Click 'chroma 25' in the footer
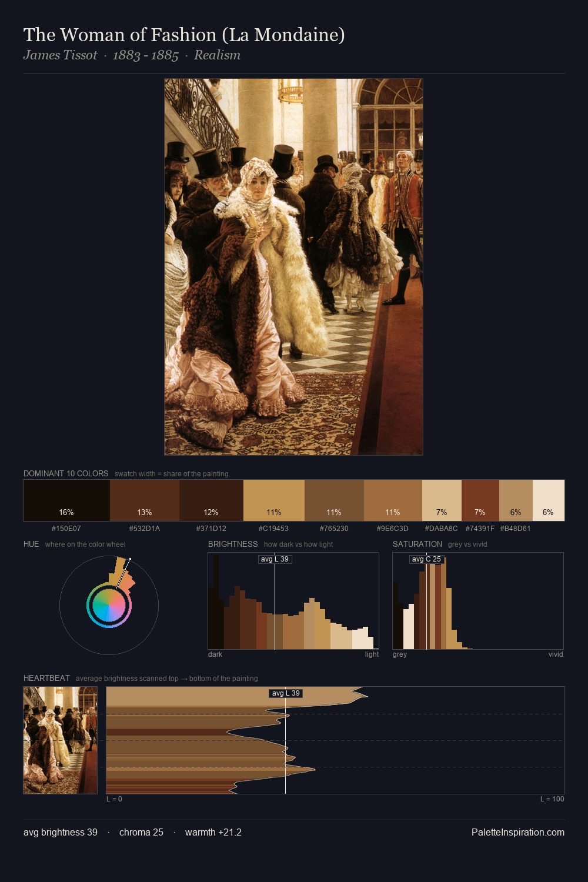 [x=141, y=832]
